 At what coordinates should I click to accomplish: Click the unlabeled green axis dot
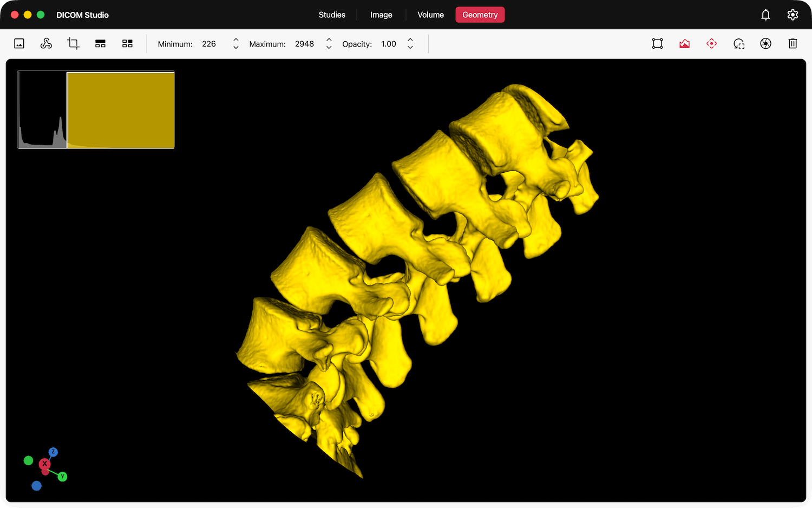[28, 460]
